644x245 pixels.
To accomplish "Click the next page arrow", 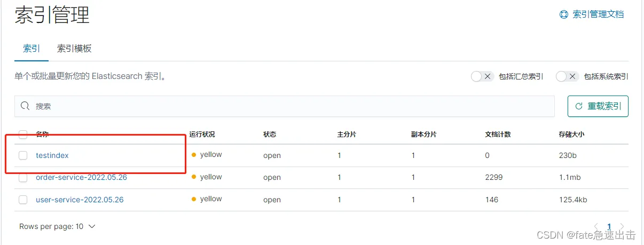I will pyautogui.click(x=622, y=227).
